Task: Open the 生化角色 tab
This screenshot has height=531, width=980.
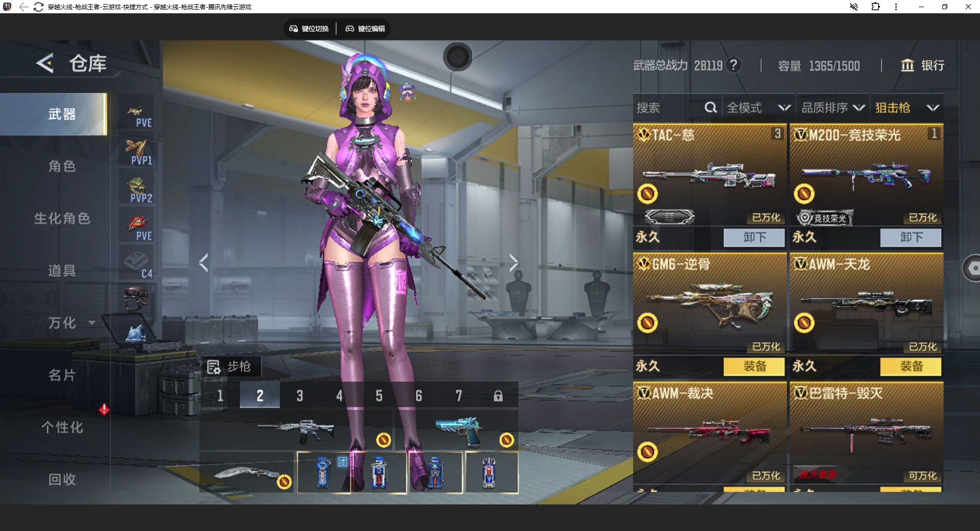Action: point(62,219)
